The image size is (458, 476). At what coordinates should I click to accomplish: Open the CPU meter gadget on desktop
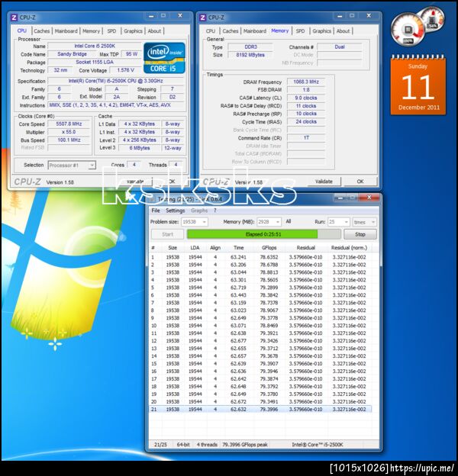tap(408, 30)
